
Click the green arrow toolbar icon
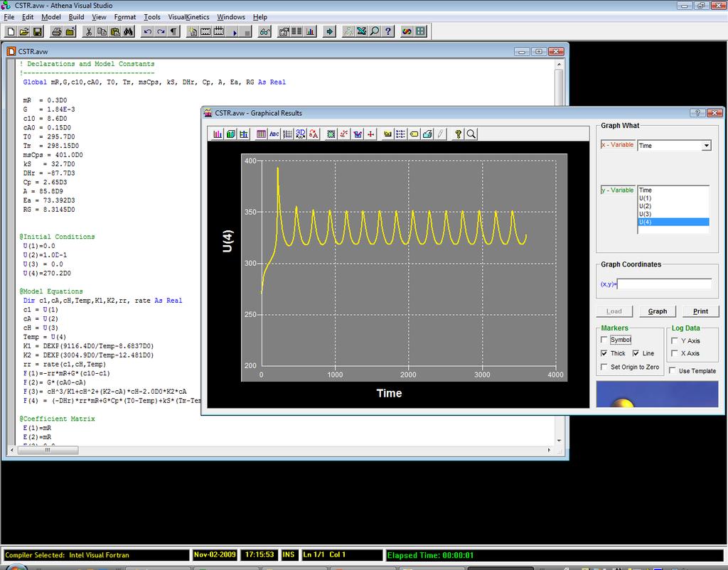pos(329,31)
